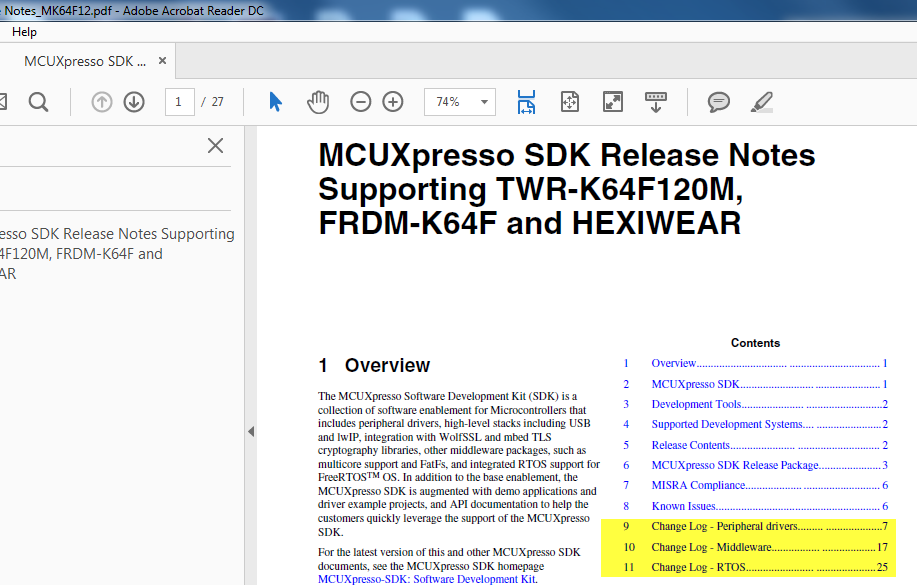Open the Find text search tool
The image size is (917, 585).
pyautogui.click(x=39, y=102)
